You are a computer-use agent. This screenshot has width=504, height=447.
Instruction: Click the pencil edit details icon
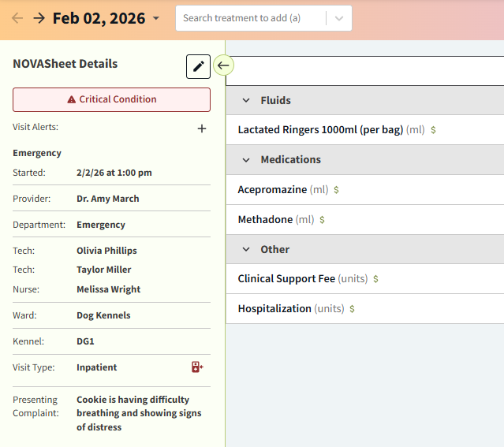tap(198, 66)
